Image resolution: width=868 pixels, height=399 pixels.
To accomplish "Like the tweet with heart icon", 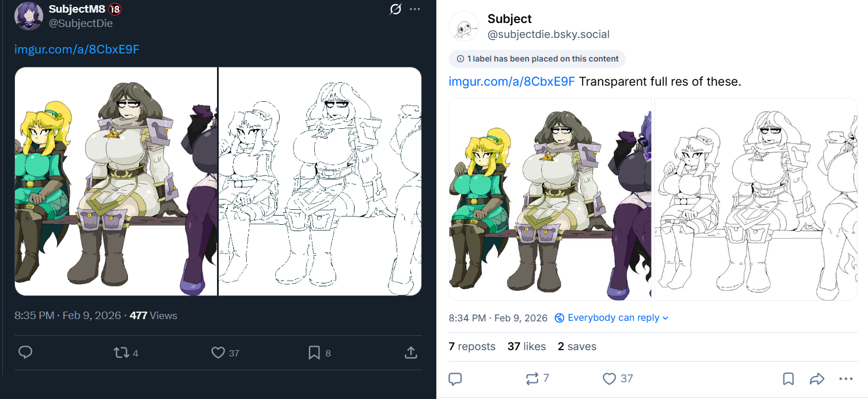I will tap(218, 352).
